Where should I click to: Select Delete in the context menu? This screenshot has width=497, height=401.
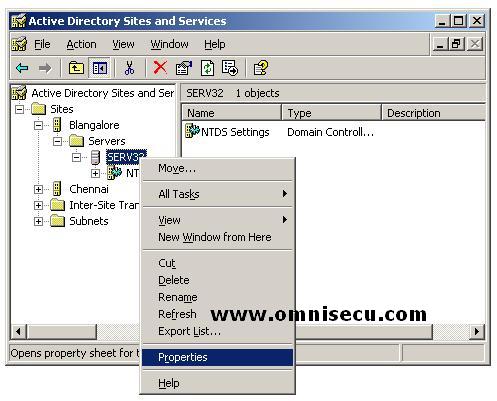tap(217, 280)
